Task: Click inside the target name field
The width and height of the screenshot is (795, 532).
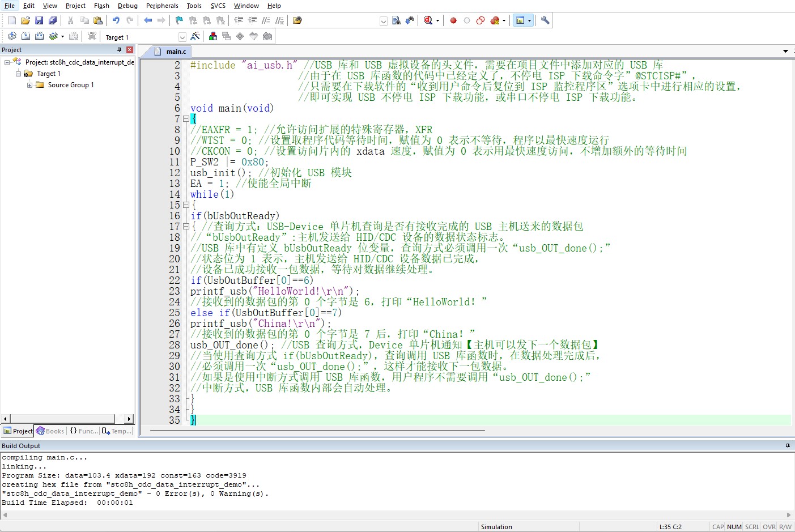Action: [141, 37]
